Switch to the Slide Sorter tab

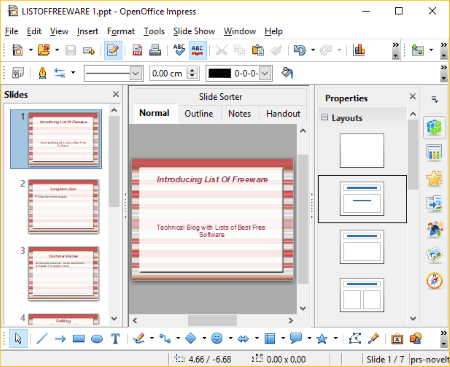(220, 97)
